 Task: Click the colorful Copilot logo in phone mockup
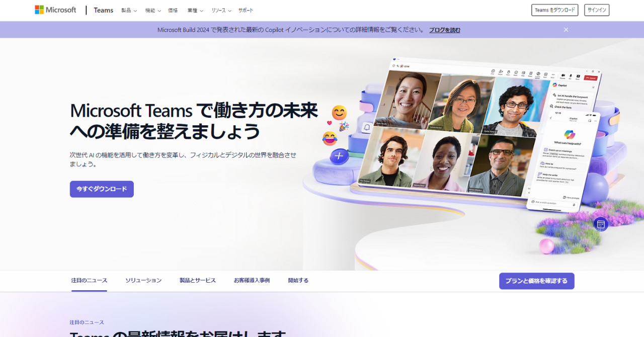pos(569,134)
